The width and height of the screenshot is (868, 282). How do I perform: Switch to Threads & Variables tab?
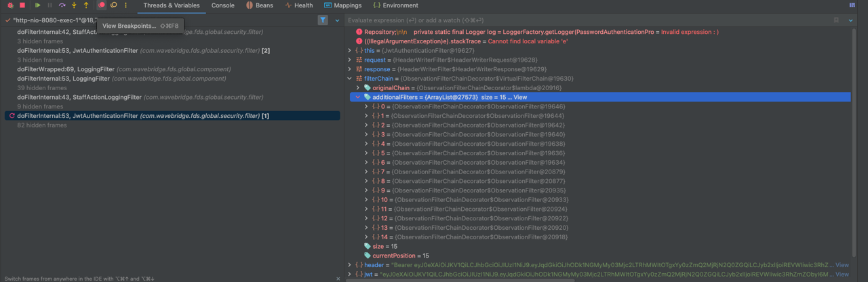click(x=172, y=5)
